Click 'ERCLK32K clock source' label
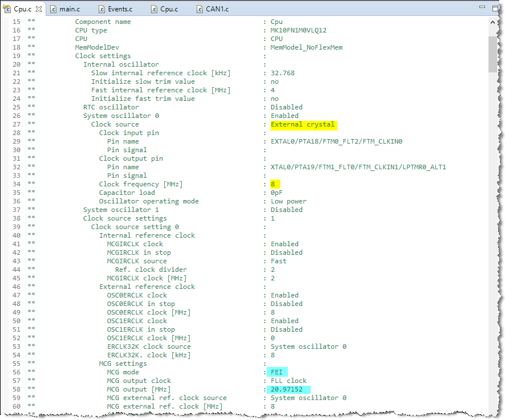The width and height of the screenshot is (505, 420). pyautogui.click(x=149, y=346)
